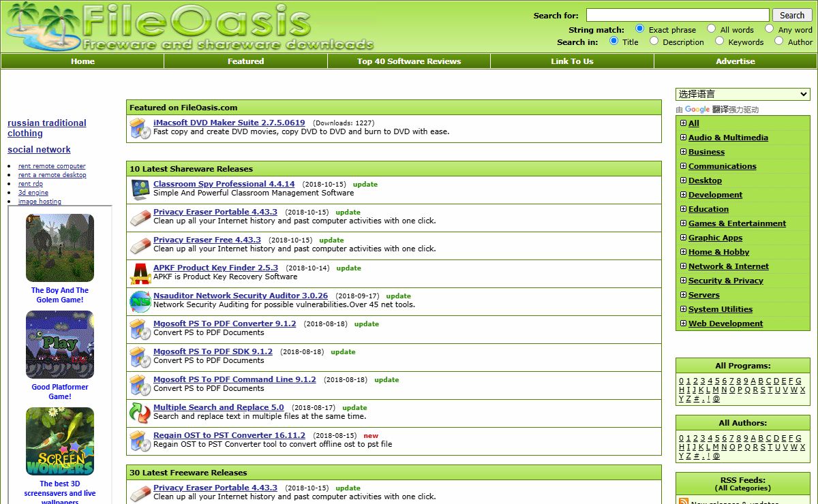
Task: Expand the Desktop category plus box
Action: [683, 180]
